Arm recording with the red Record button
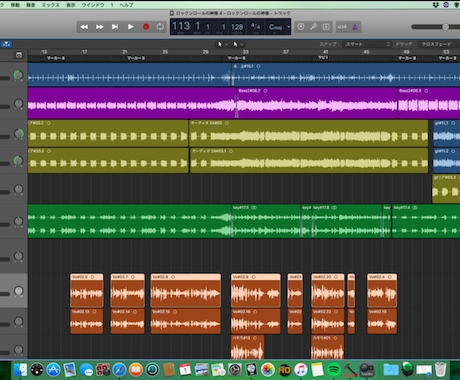This screenshot has width=460, height=380. click(x=146, y=27)
